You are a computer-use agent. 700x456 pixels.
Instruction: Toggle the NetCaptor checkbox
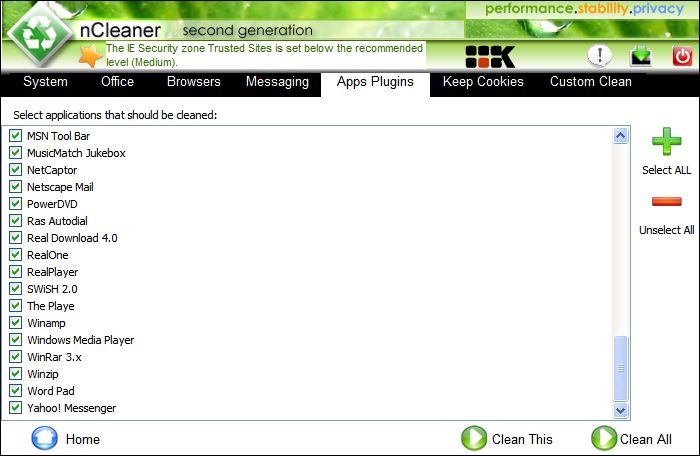(16, 169)
